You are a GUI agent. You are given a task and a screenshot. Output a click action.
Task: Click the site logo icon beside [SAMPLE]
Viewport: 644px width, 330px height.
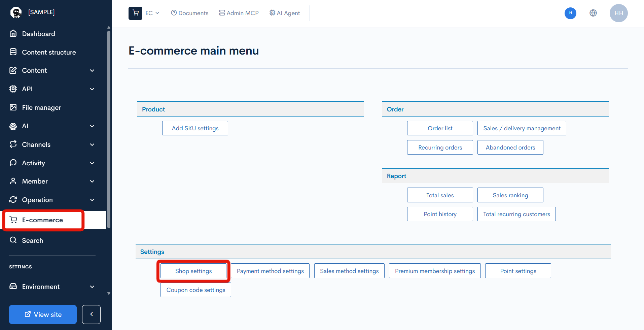16,12
